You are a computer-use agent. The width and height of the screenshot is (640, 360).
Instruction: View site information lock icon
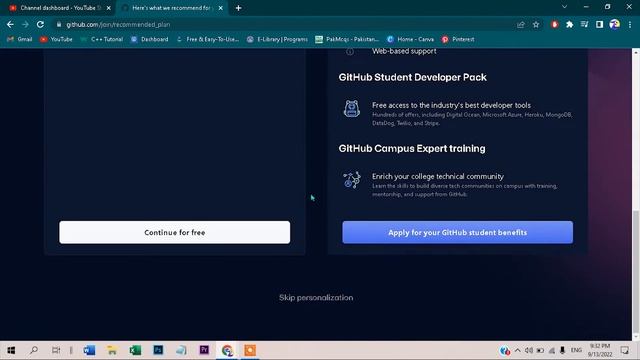click(59, 24)
